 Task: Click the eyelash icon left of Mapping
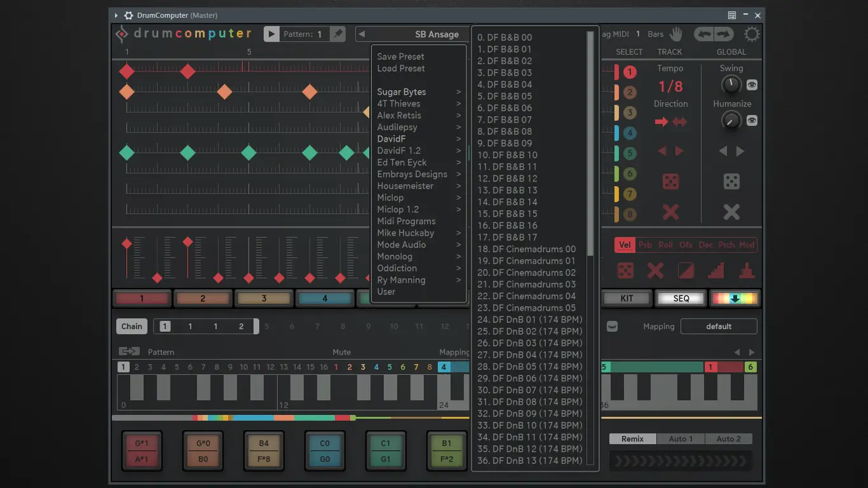click(612, 326)
